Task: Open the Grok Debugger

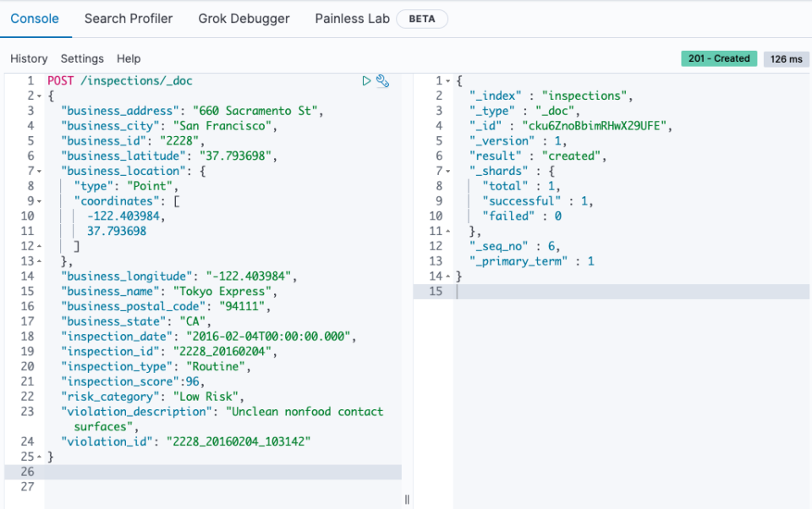Action: (x=244, y=18)
